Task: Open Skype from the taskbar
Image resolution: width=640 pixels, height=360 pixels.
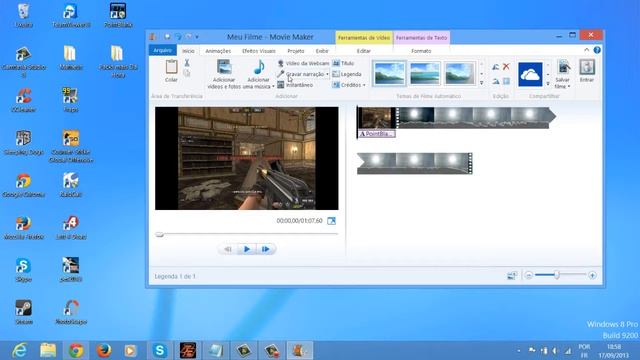Action: click(x=160, y=350)
